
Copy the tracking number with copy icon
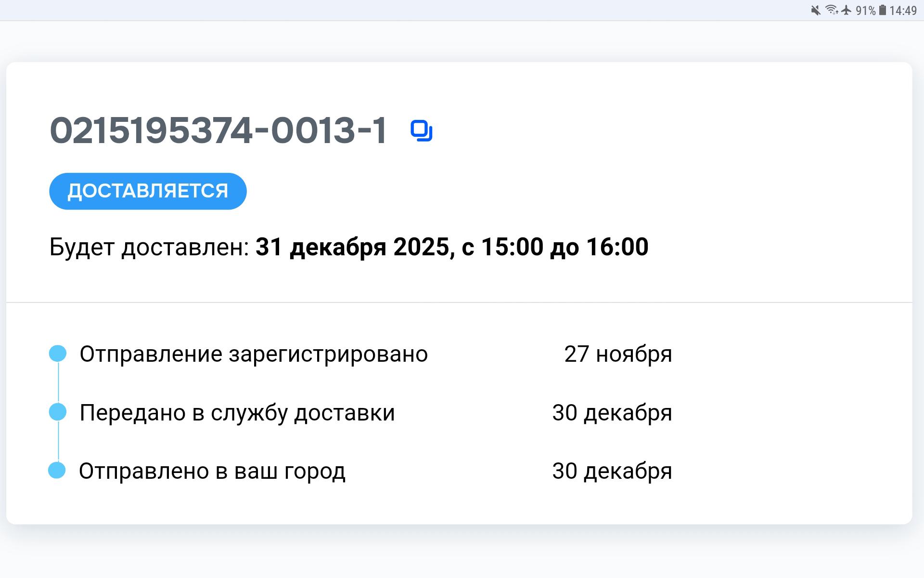[421, 131]
